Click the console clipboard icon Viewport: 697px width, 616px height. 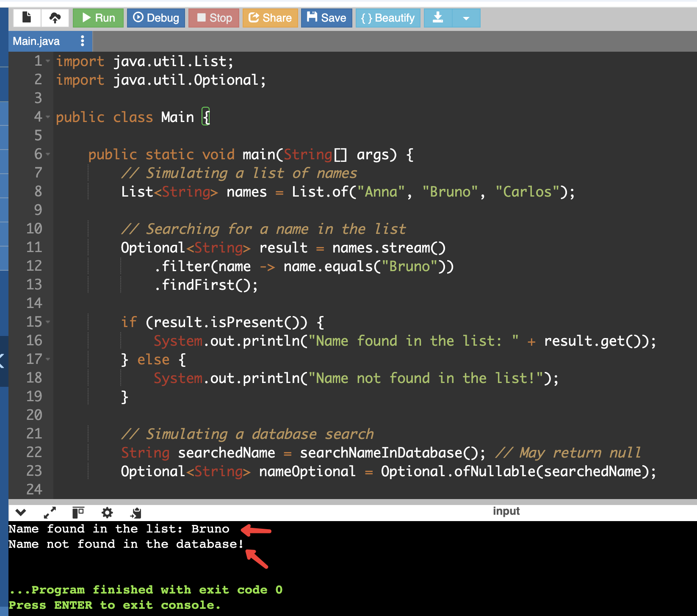coord(136,513)
